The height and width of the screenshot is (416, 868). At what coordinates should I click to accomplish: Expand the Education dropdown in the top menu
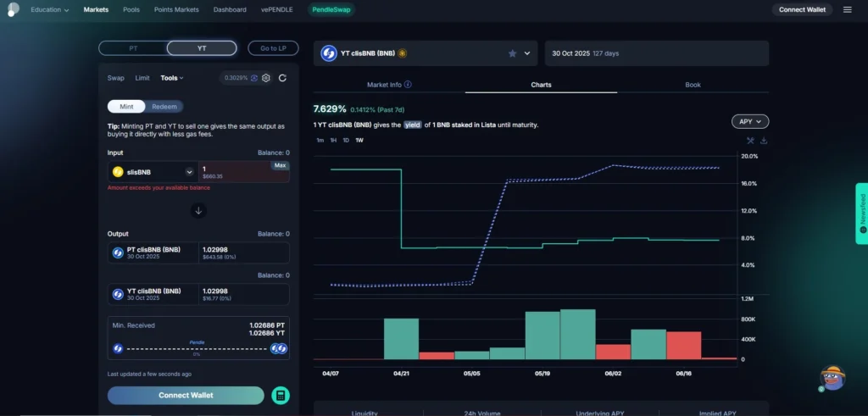pos(50,9)
